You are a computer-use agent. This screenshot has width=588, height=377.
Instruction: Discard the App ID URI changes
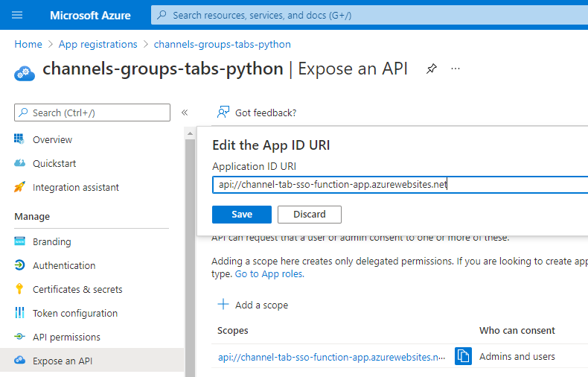click(310, 215)
